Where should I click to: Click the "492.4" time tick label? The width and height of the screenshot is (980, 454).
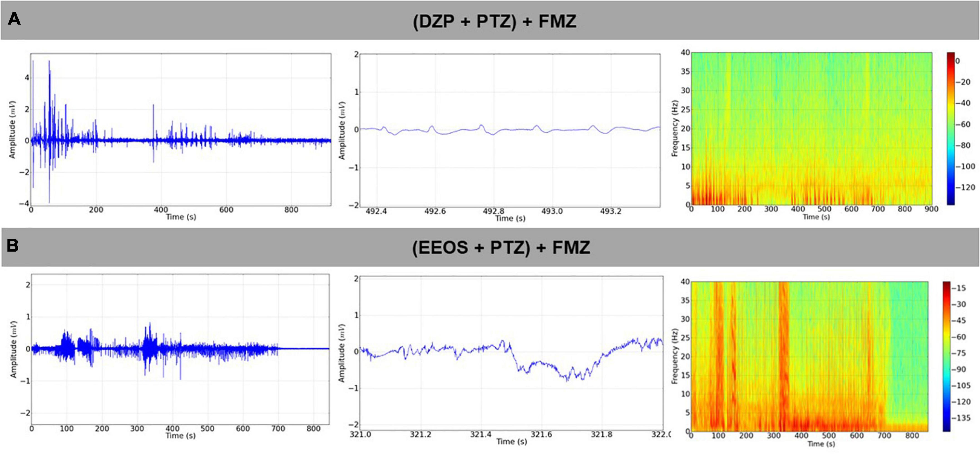click(376, 212)
